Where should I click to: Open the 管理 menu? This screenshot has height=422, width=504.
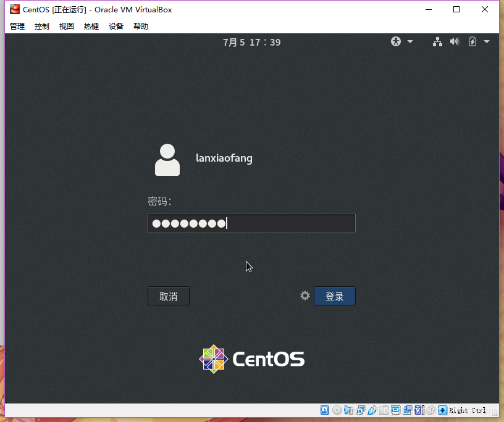17,27
